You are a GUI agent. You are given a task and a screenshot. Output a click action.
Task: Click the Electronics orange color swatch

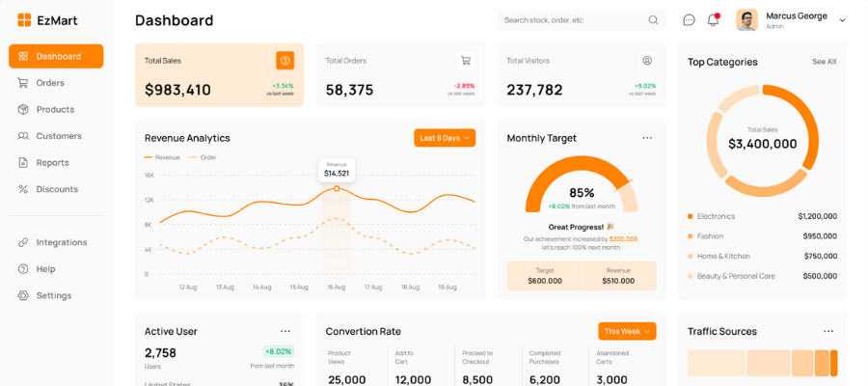[x=690, y=216]
